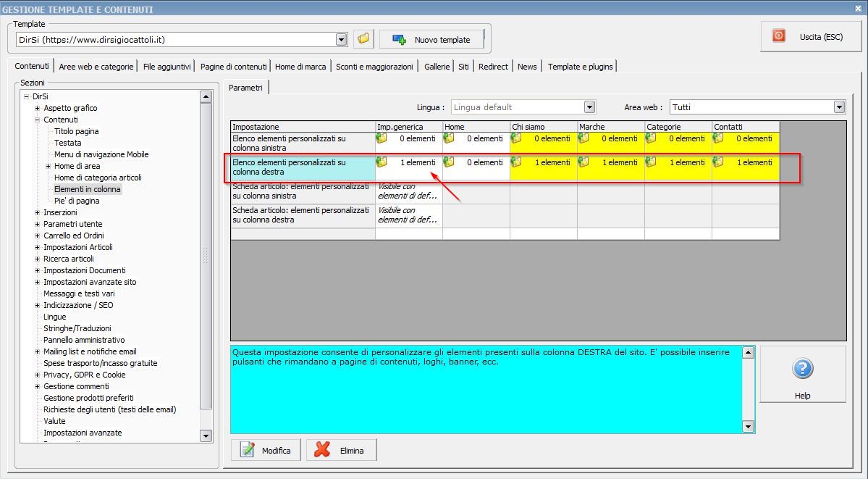Click the Modifica button

point(266,450)
